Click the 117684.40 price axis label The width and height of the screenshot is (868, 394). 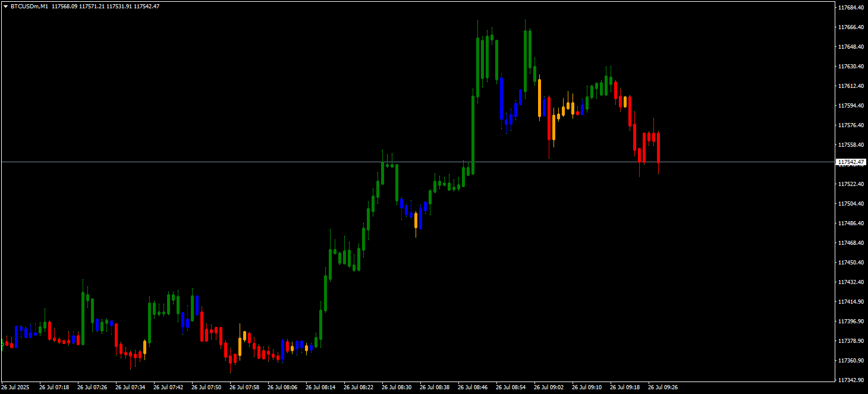(x=851, y=8)
